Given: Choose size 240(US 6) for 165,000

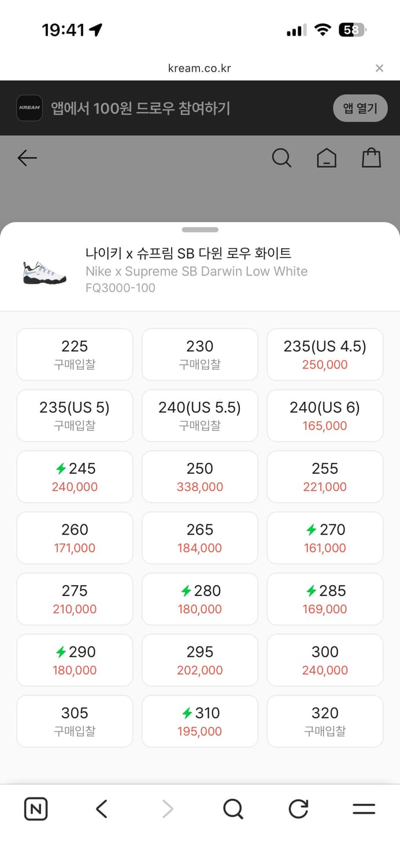Looking at the screenshot, I should (x=325, y=415).
